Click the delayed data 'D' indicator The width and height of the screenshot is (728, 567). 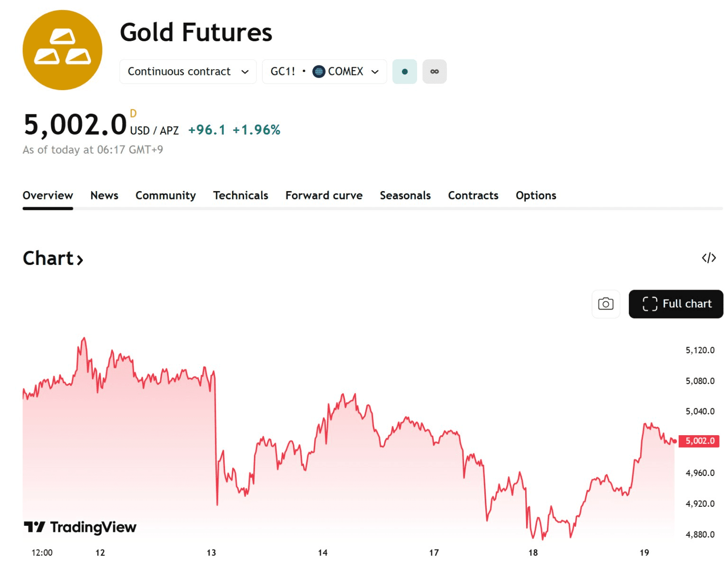pyautogui.click(x=133, y=113)
